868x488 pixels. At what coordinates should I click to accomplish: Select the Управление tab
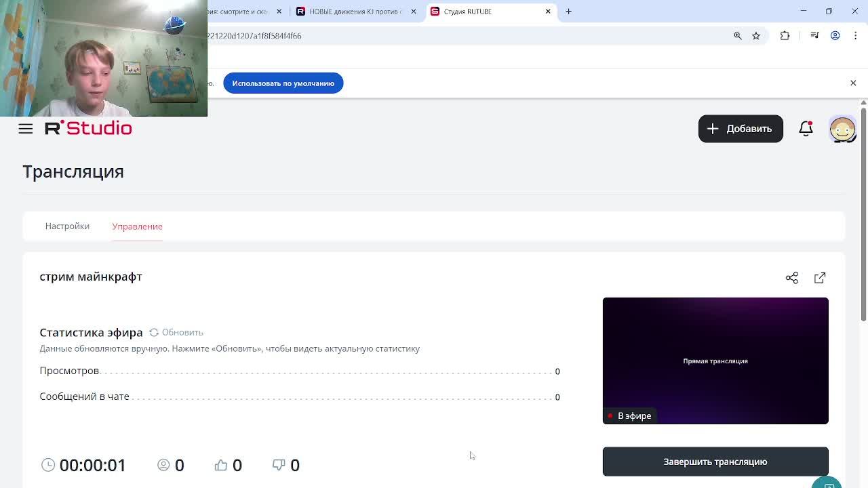pos(137,226)
